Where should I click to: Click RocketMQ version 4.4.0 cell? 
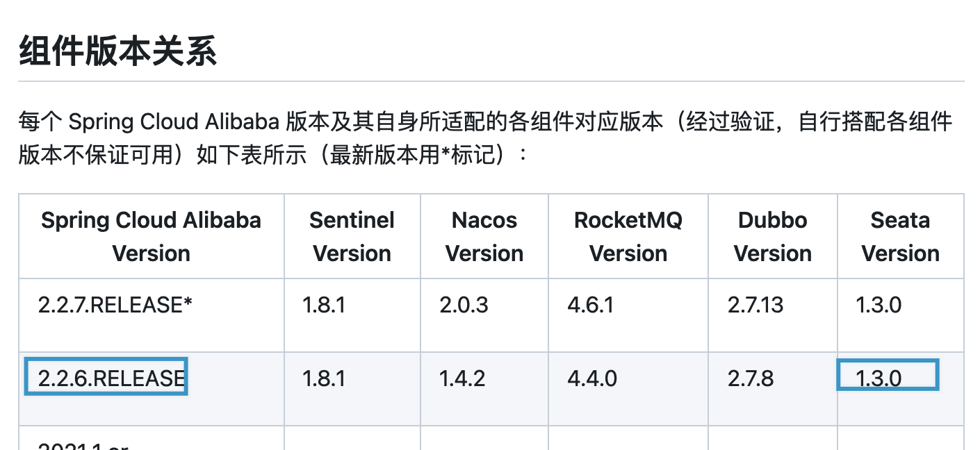click(x=592, y=378)
